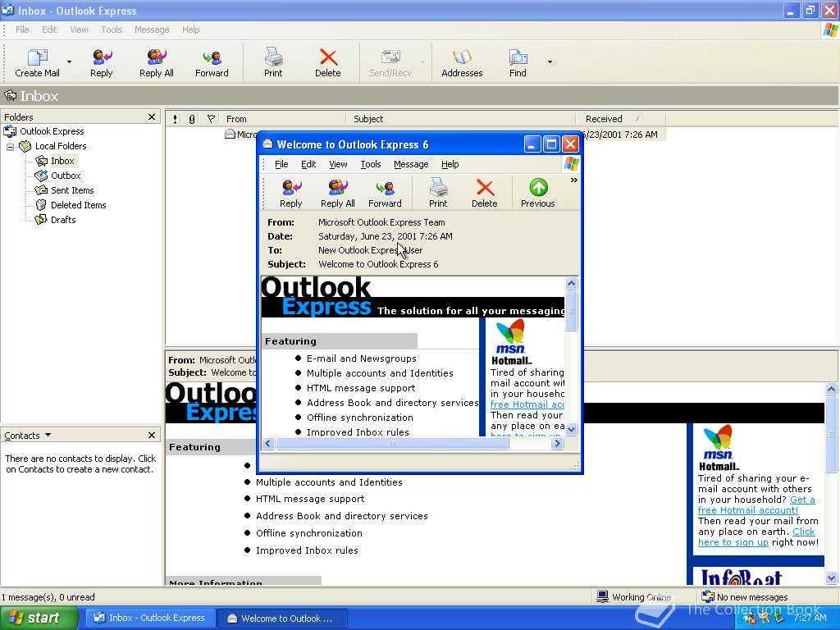This screenshot has height=630, width=840.
Task: Click Reply in the Welcome message window
Action: tap(291, 194)
